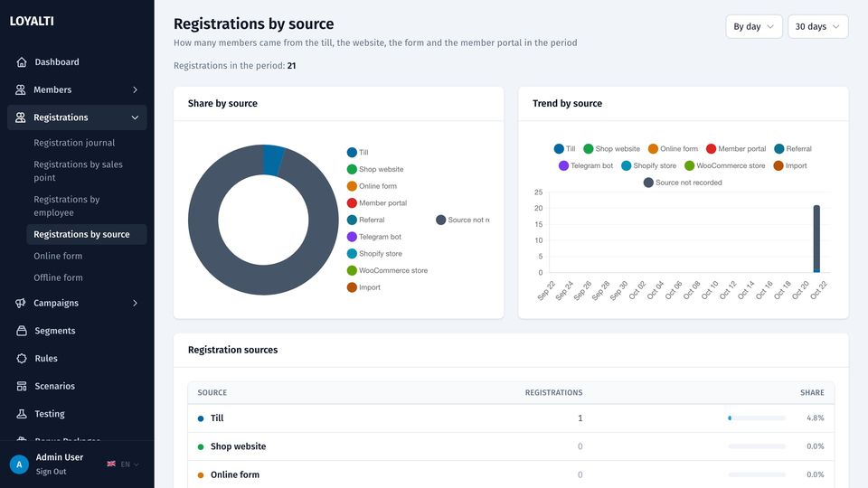Toggle Shop website in trend legend

612,149
